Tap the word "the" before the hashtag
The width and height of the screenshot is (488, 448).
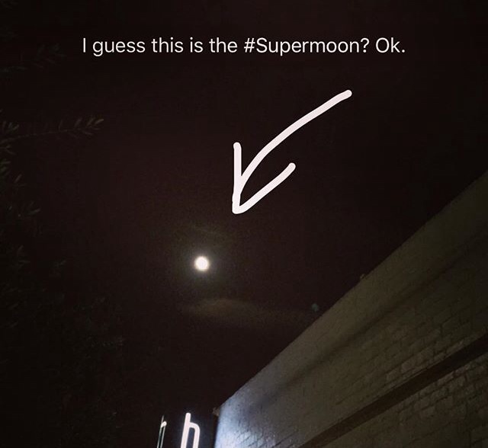(x=223, y=45)
